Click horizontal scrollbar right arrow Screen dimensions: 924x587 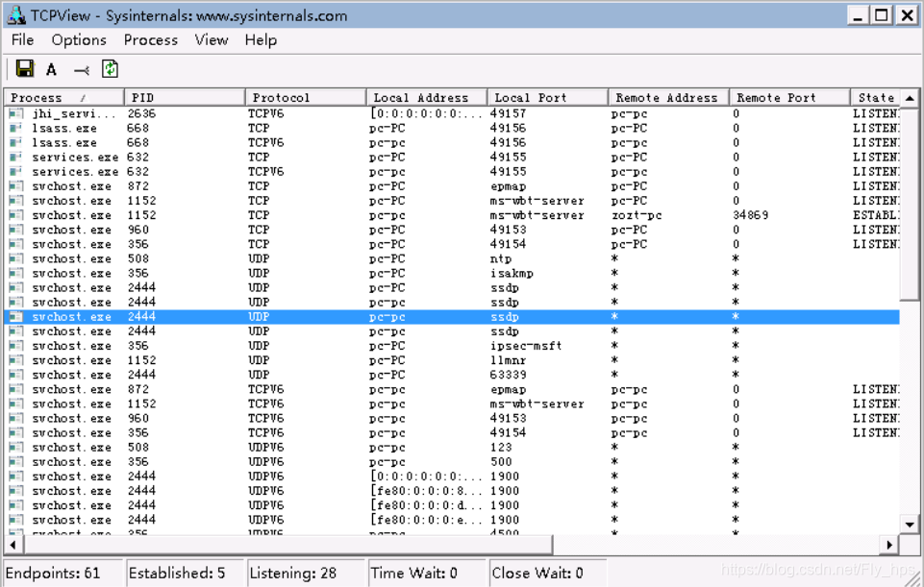click(x=889, y=545)
